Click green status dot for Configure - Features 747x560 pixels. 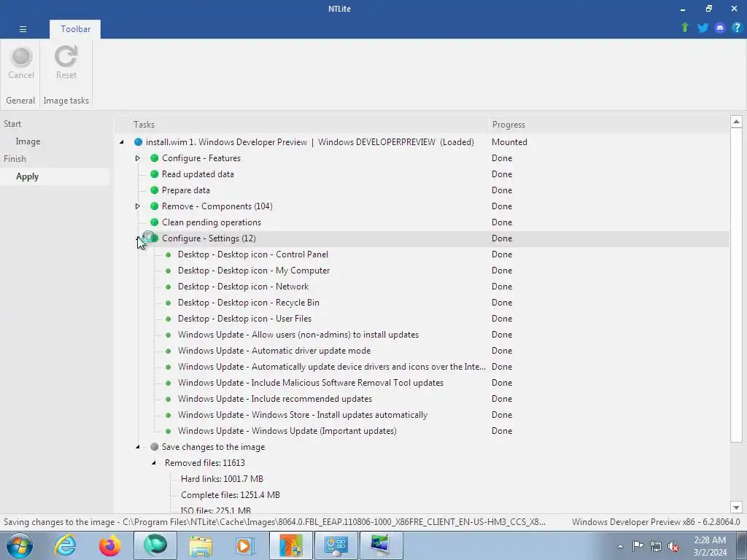(154, 158)
